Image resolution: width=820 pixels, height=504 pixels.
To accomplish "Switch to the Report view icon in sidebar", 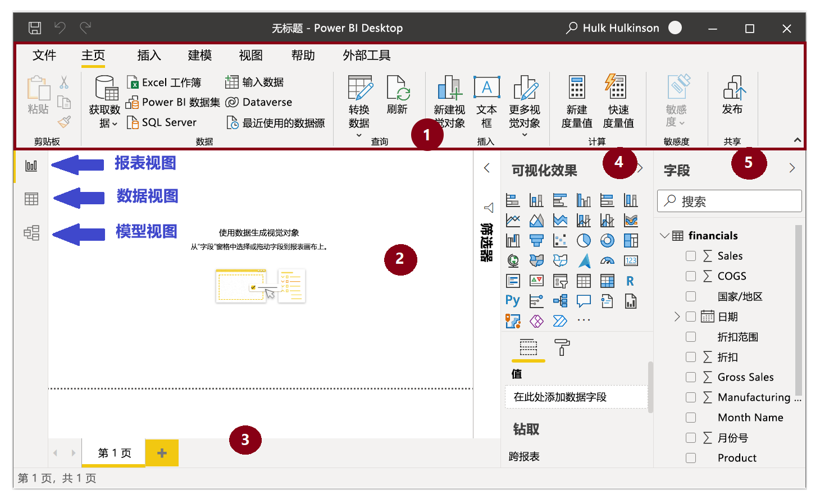I will [x=31, y=166].
